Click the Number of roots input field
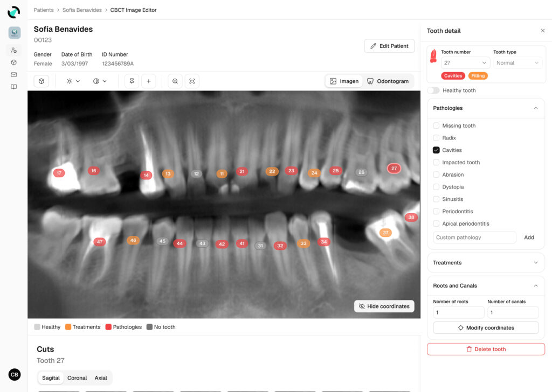 point(457,312)
